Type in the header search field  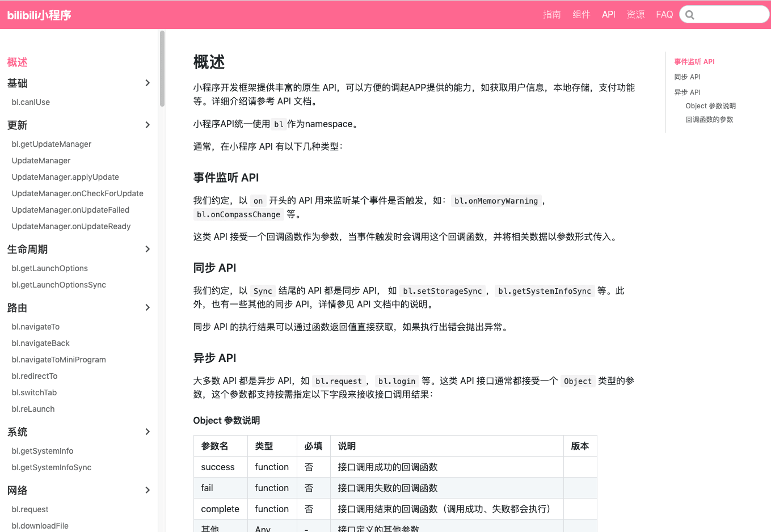pos(729,15)
